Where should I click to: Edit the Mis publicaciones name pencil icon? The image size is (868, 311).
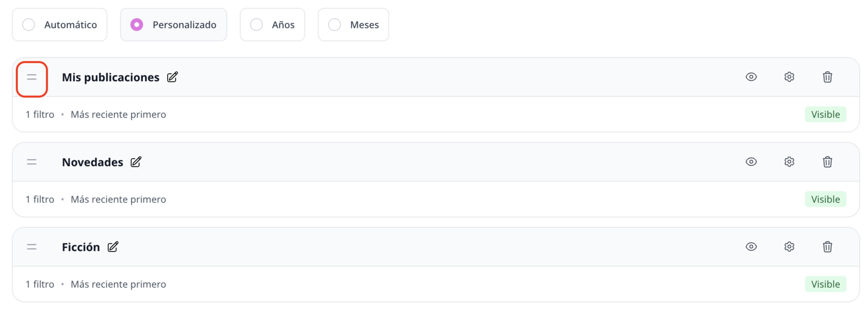[173, 77]
